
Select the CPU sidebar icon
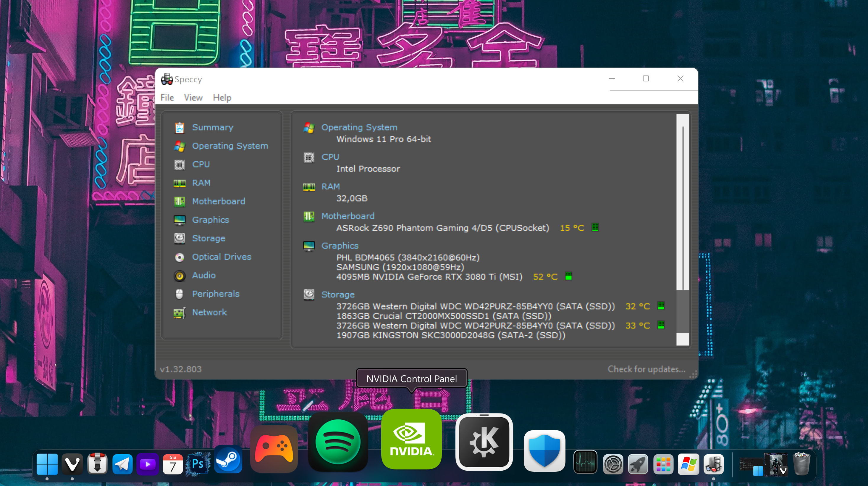[179, 165]
